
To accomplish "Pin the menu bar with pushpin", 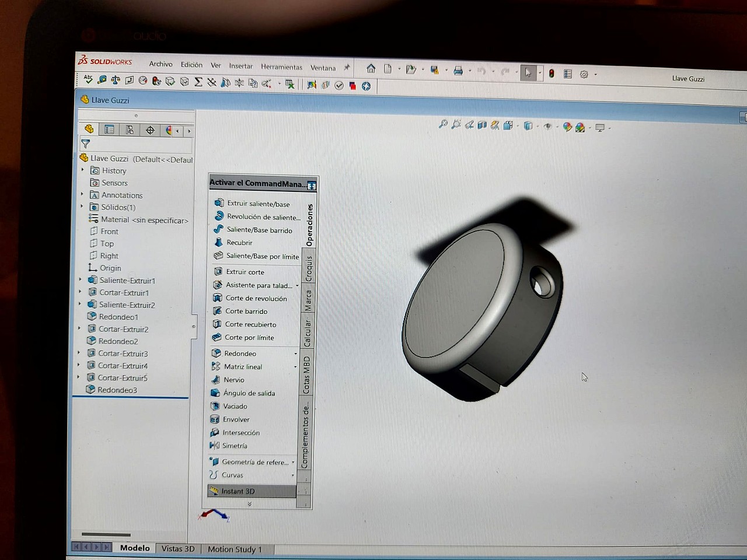I will coord(347,68).
